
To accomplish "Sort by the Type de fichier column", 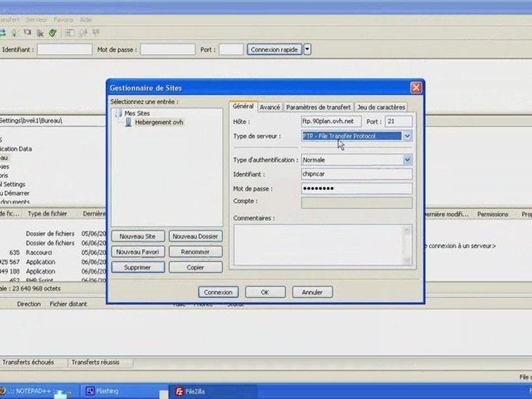I will pos(48,214).
